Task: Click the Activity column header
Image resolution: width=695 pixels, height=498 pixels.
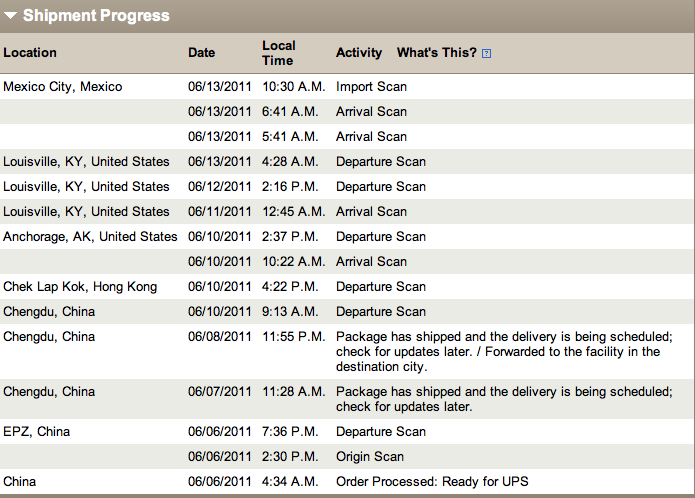Action: (359, 52)
